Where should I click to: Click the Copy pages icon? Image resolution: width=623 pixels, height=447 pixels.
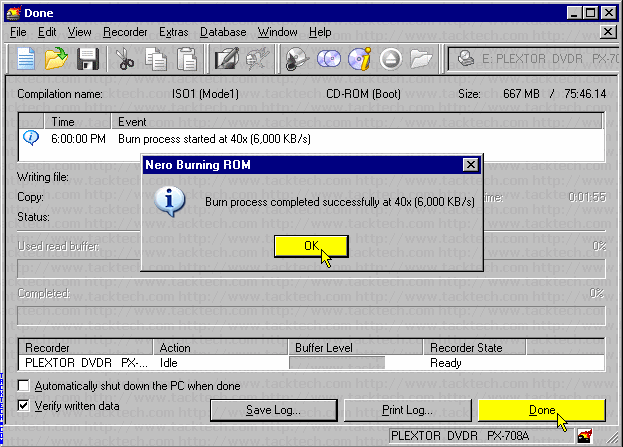[155, 59]
